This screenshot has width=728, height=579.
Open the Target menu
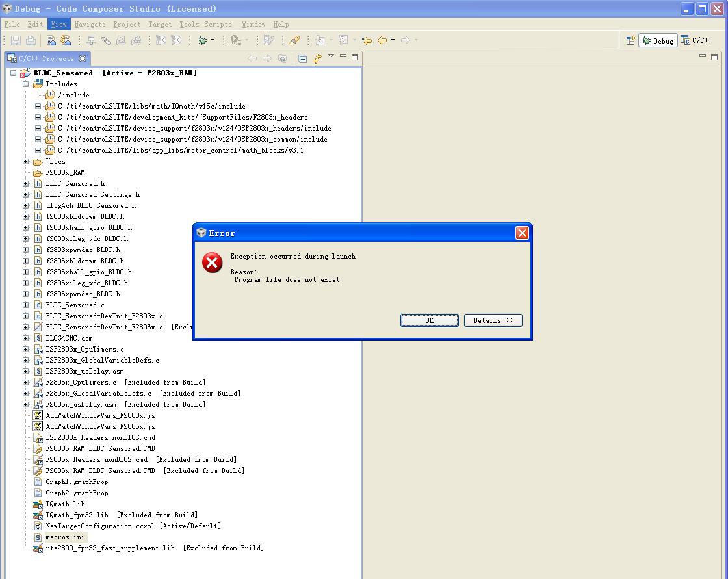(x=160, y=24)
